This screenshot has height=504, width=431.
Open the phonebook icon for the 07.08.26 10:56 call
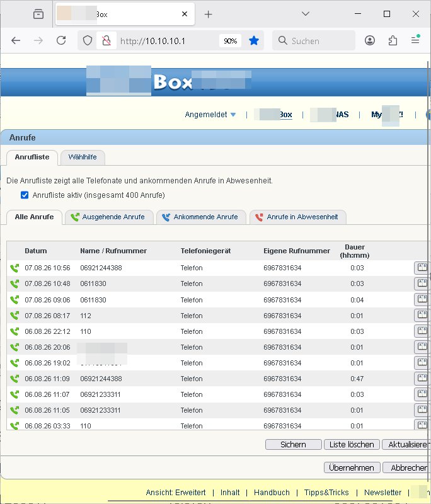click(422, 268)
